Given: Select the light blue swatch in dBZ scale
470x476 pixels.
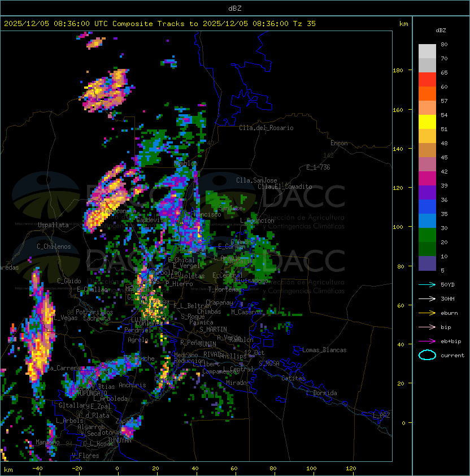Looking at the screenshot, I should [x=427, y=221].
